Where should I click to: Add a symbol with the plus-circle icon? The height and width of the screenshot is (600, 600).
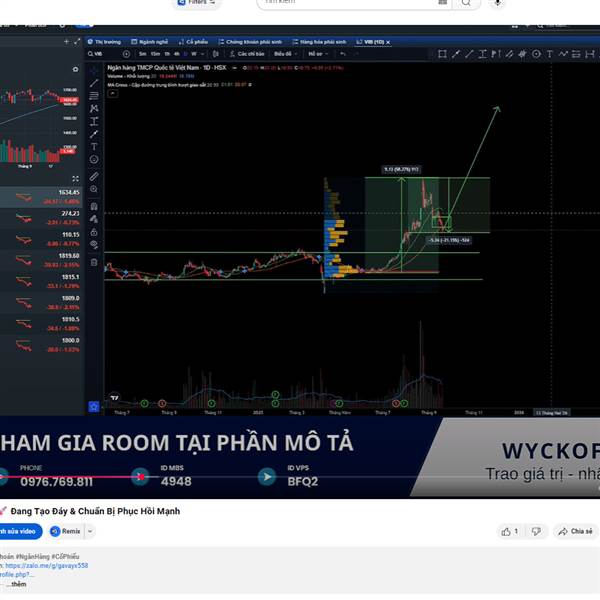[126, 54]
